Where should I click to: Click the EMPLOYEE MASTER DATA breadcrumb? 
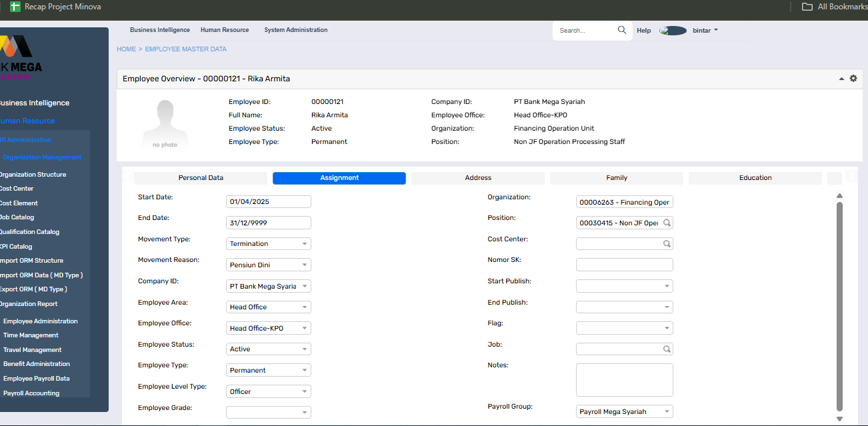(186, 49)
